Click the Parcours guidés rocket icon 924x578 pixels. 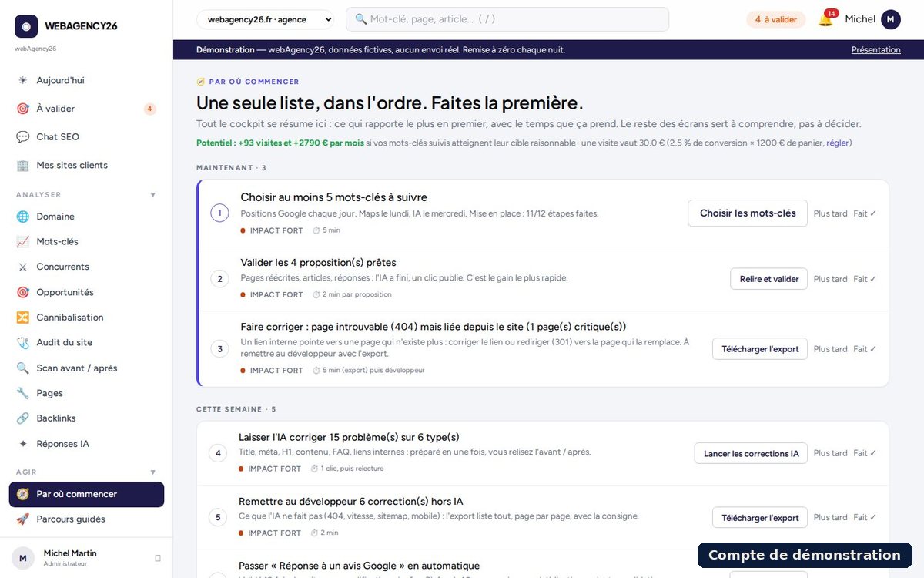[22, 519]
